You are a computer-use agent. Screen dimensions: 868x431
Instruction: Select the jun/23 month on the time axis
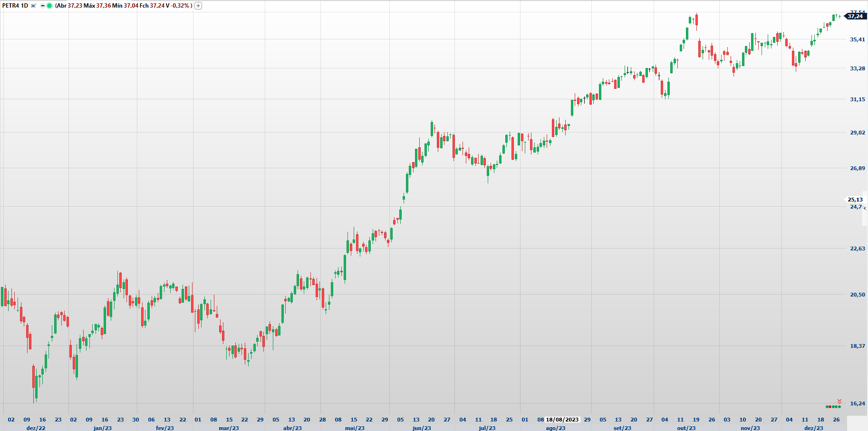coord(422,428)
